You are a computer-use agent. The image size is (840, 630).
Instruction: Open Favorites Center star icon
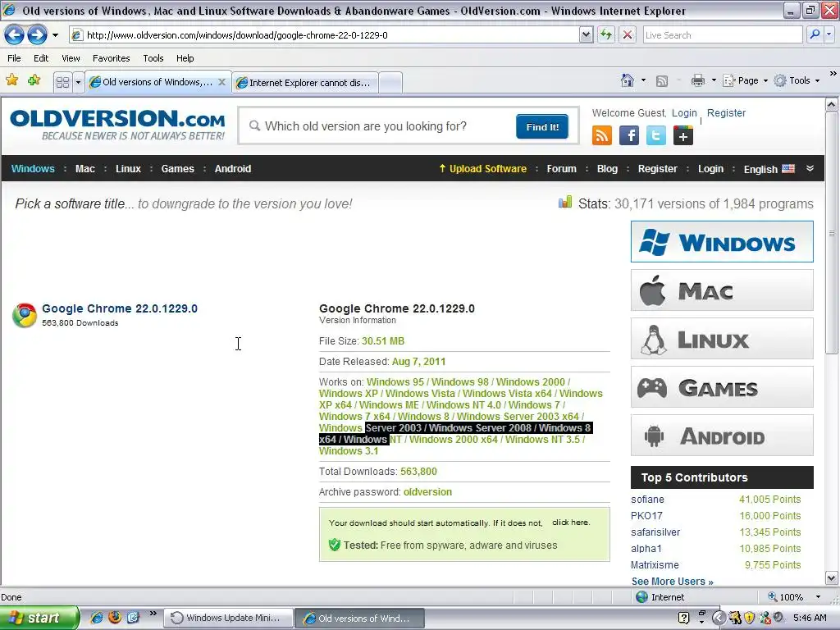pyautogui.click(x=11, y=81)
